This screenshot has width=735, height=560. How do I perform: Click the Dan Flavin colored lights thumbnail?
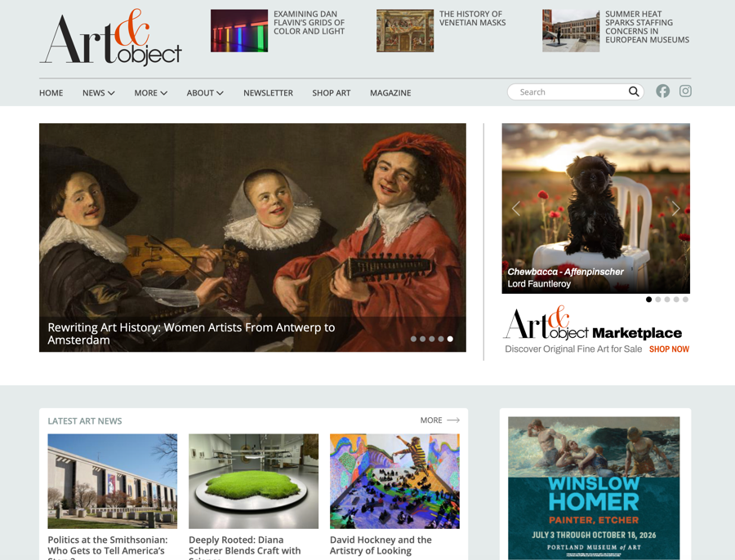[239, 30]
